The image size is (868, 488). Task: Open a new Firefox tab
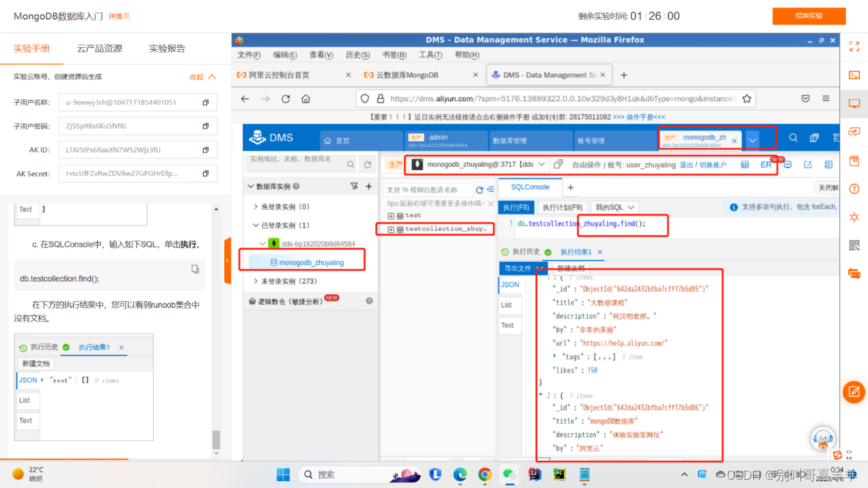click(623, 75)
